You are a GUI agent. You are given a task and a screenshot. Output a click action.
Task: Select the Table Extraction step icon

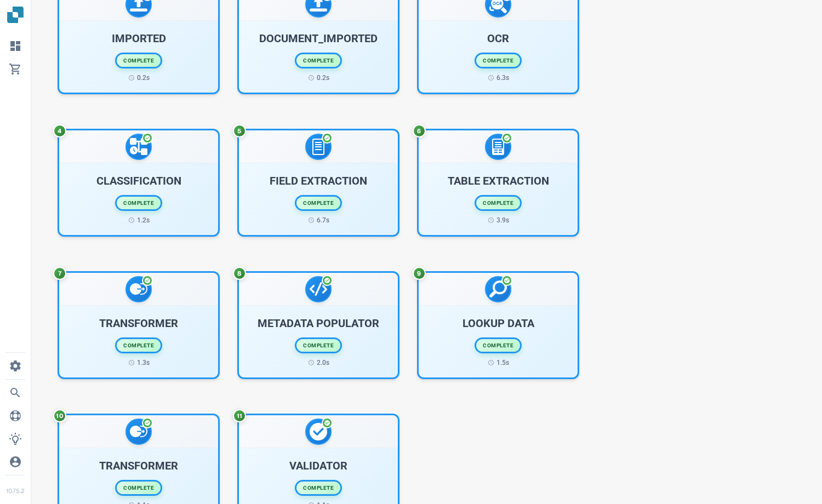tap(498, 147)
